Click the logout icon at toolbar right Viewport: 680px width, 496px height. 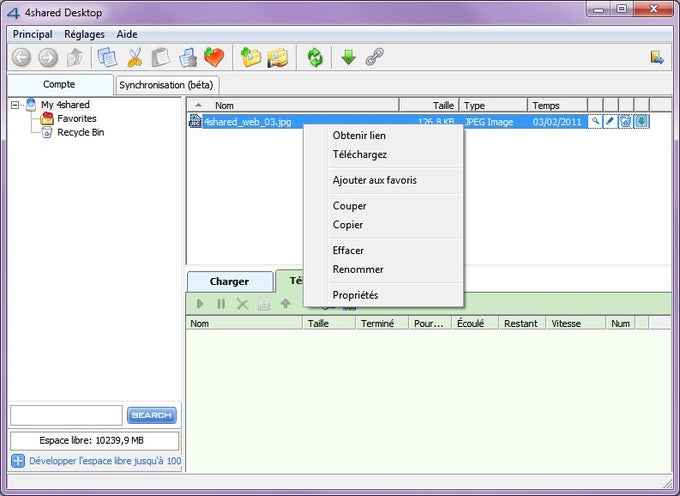(657, 57)
